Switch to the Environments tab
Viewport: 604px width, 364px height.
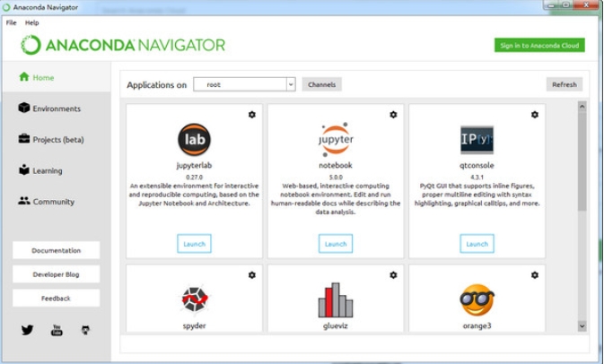click(x=56, y=108)
